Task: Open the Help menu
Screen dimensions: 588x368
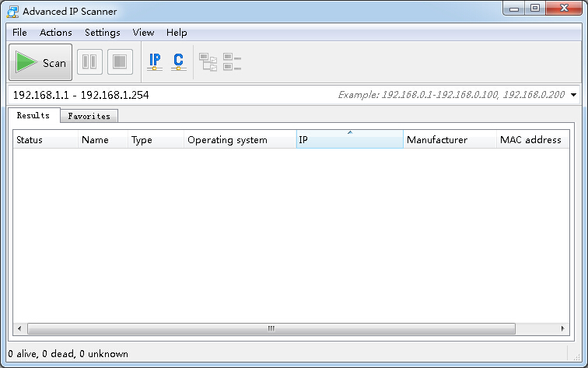Action: 177,33
